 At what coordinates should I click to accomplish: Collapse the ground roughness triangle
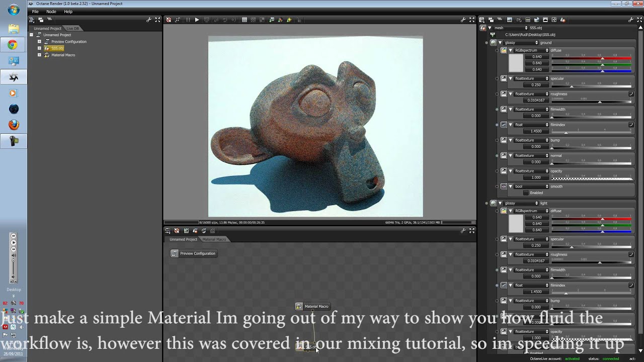[x=511, y=94]
